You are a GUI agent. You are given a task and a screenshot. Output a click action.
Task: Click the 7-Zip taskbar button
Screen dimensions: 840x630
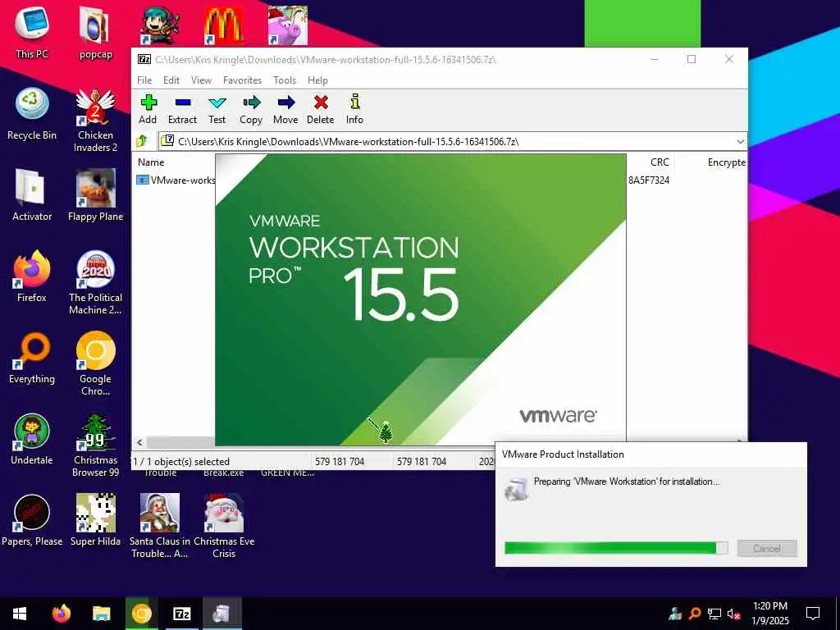coord(182,614)
